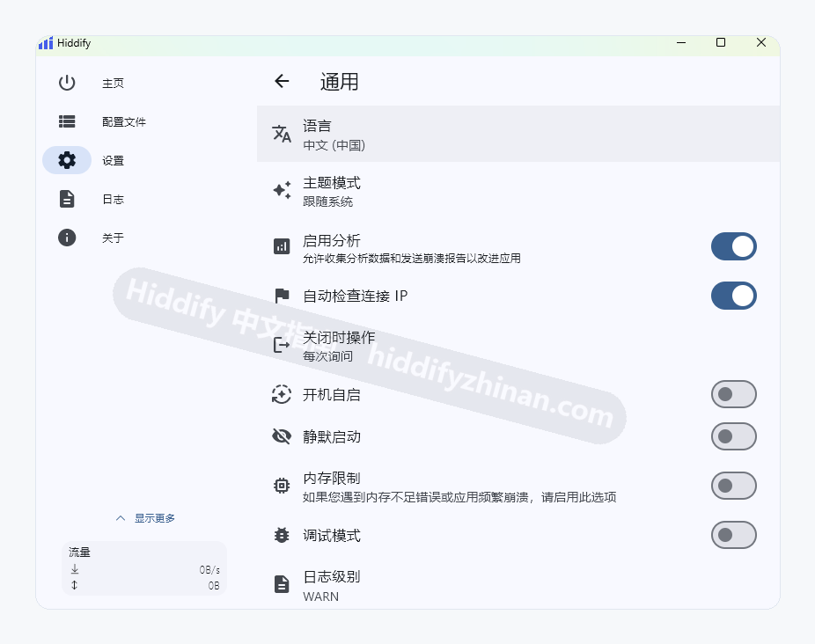
Task: Click the restart icon beside 开机自启
Action: pos(281,394)
